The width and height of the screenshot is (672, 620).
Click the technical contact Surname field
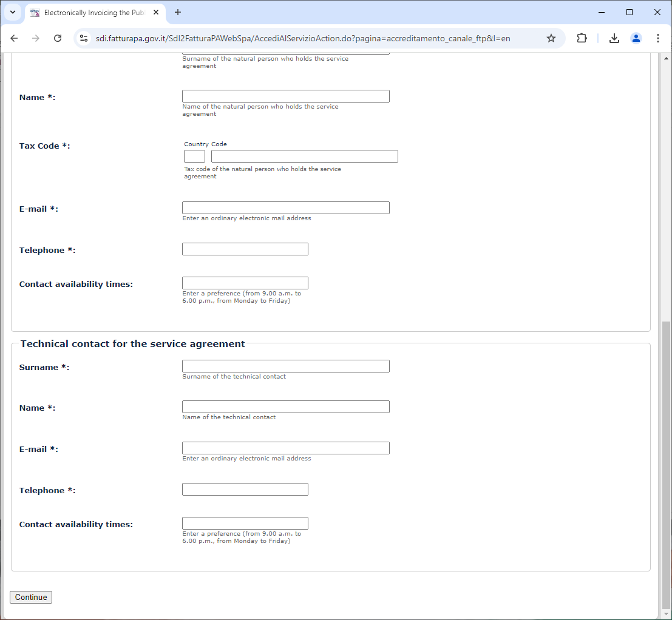[x=285, y=366]
